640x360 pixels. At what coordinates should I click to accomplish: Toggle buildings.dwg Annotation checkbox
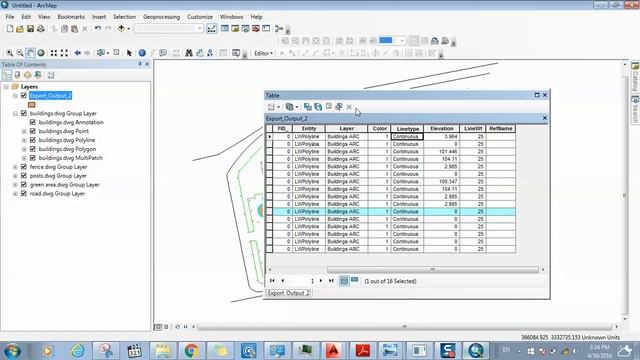pyautogui.click(x=33, y=122)
